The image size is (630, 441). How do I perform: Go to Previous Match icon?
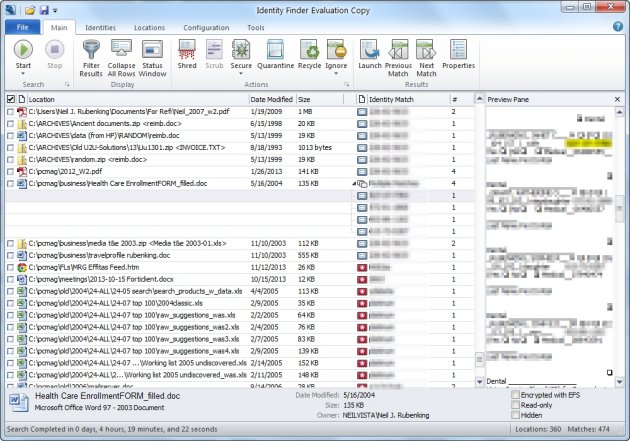pos(398,50)
